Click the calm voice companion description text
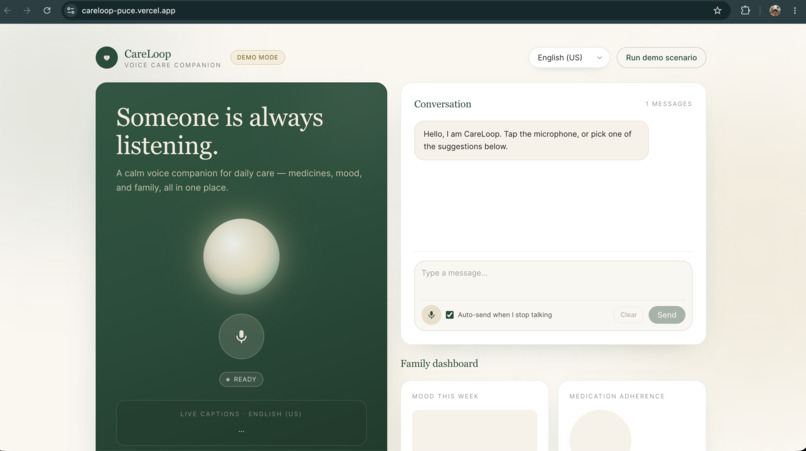 coord(239,181)
